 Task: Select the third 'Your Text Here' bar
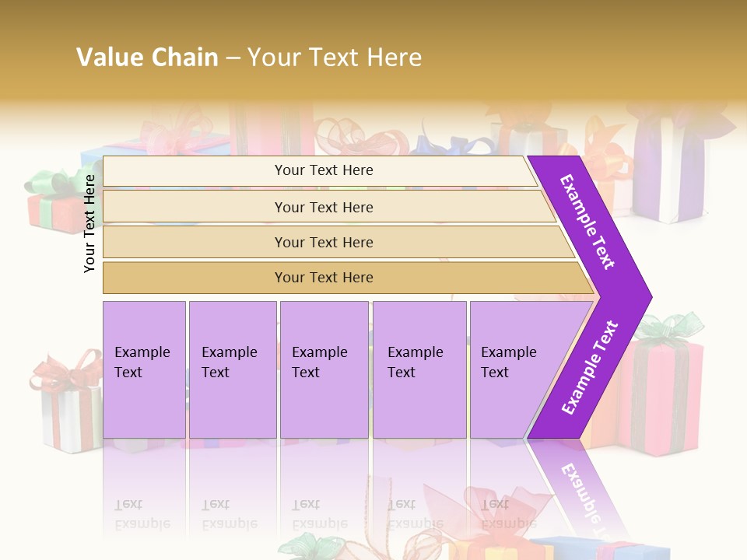(338, 242)
